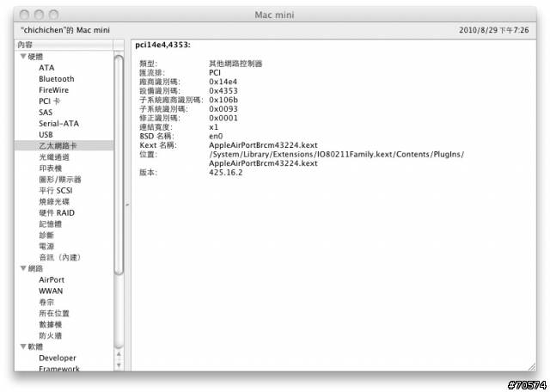
Task: Click the window resize grip corner
Action: click(532, 367)
